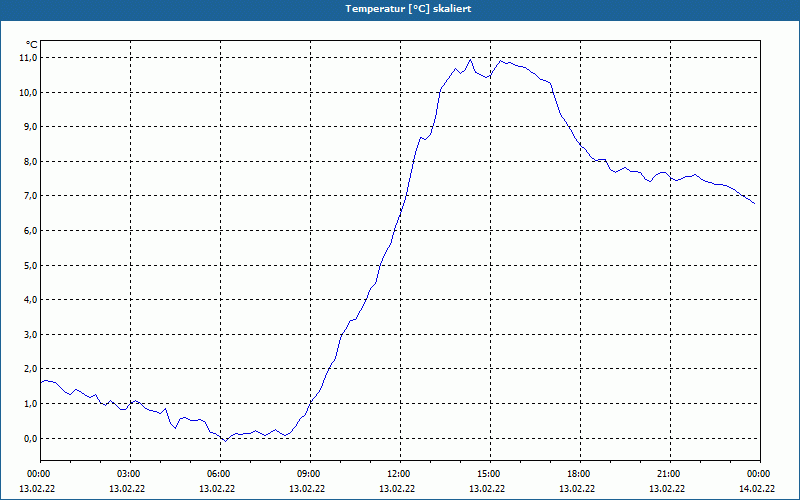
Task: Select the 13.02.22 date under 06:00
Action: click(x=217, y=488)
